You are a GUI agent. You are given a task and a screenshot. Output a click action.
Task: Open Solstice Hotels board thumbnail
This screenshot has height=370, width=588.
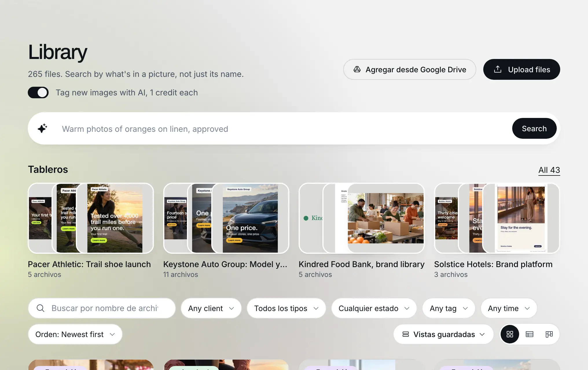click(497, 218)
